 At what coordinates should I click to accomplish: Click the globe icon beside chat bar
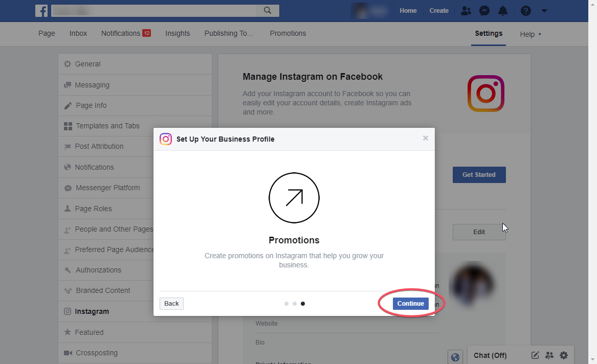(455, 357)
